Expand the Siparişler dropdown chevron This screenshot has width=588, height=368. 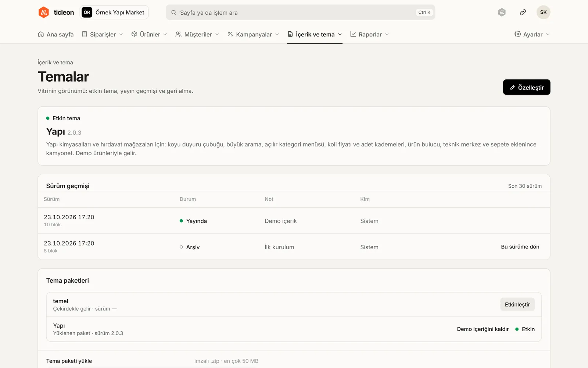point(121,34)
